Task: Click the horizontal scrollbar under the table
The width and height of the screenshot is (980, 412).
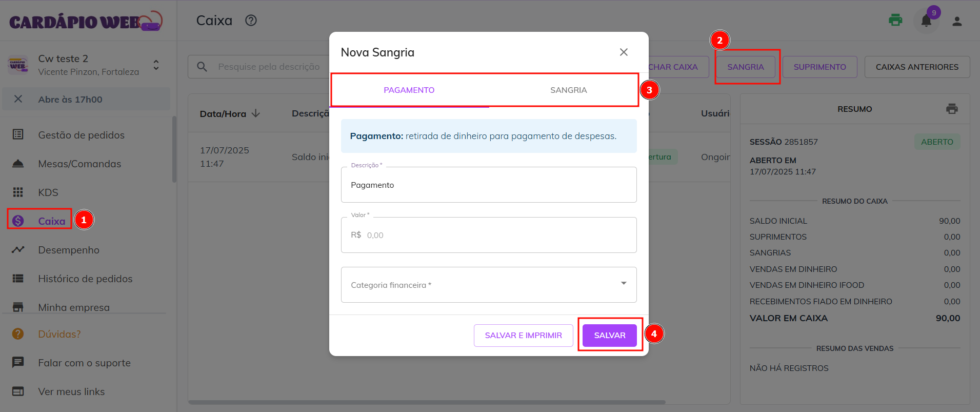Action: coord(427,402)
